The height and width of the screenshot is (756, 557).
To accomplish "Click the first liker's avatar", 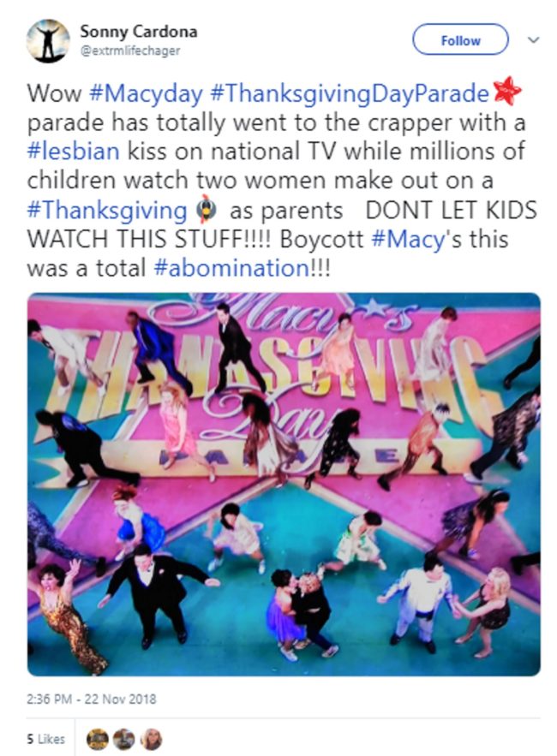I will pos(97,739).
